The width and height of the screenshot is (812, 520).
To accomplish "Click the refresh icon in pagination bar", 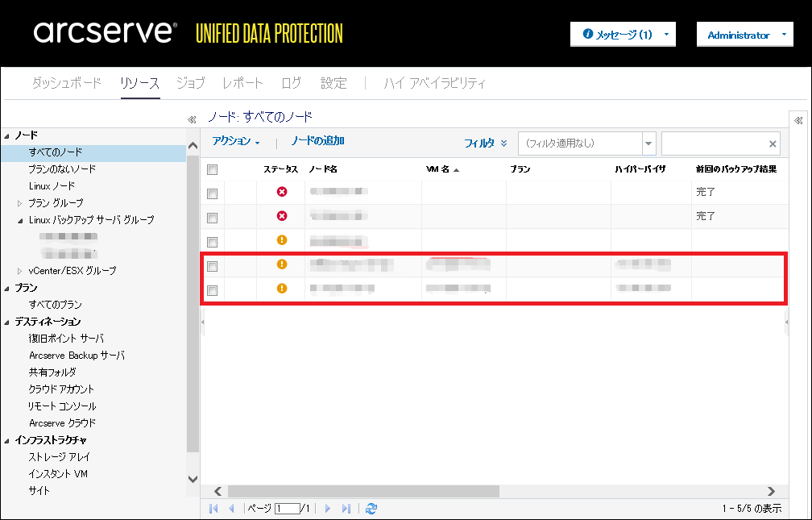I will tap(371, 509).
